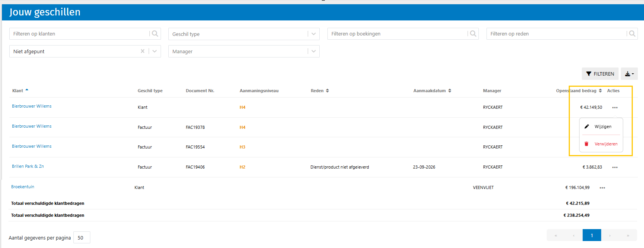Sort the Reden column
Image resolution: width=644 pixels, height=248 pixels.
(x=327, y=91)
